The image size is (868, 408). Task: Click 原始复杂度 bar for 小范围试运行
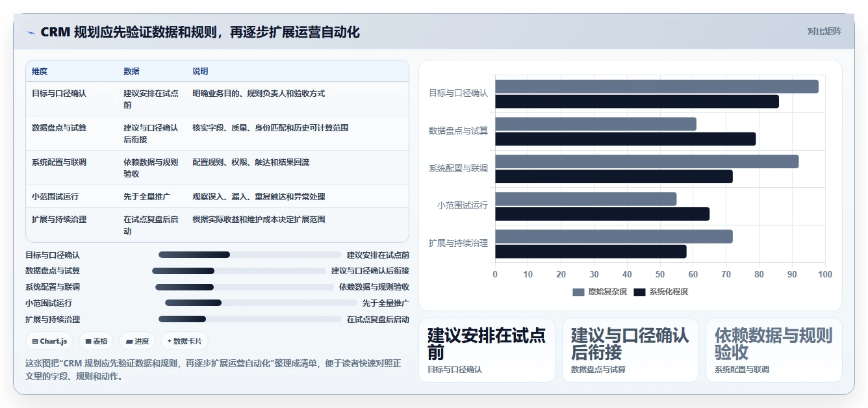click(586, 199)
